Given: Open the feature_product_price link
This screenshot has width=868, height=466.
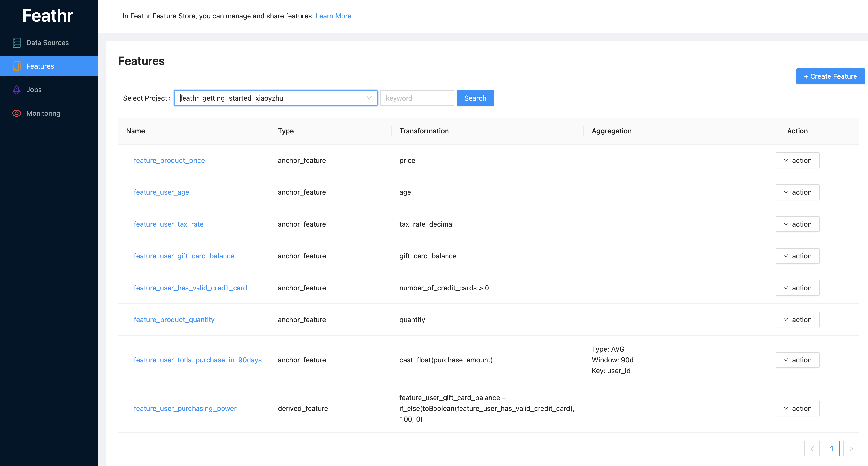Looking at the screenshot, I should tap(169, 160).
